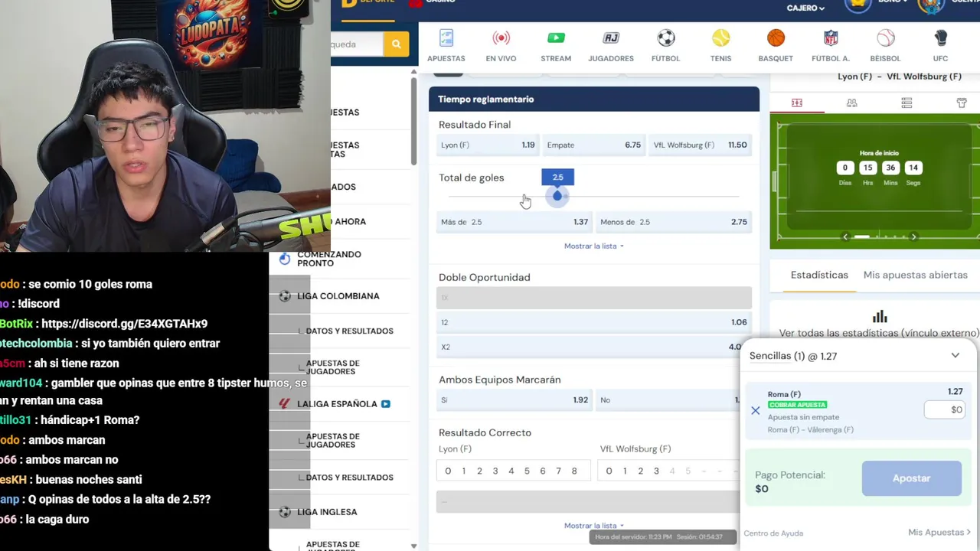Open the Stream video icon
The image size is (980, 551).
coord(556,37)
